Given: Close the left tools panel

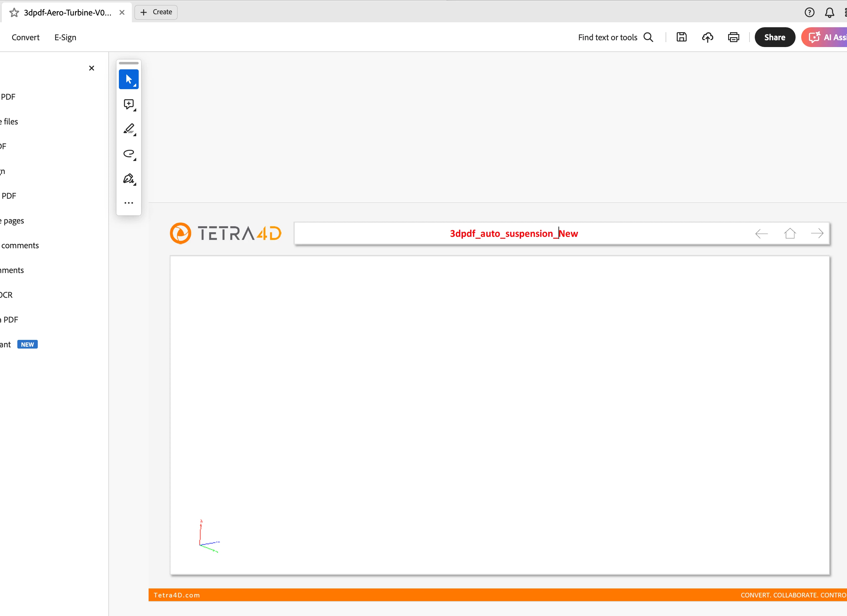Looking at the screenshot, I should (x=92, y=68).
